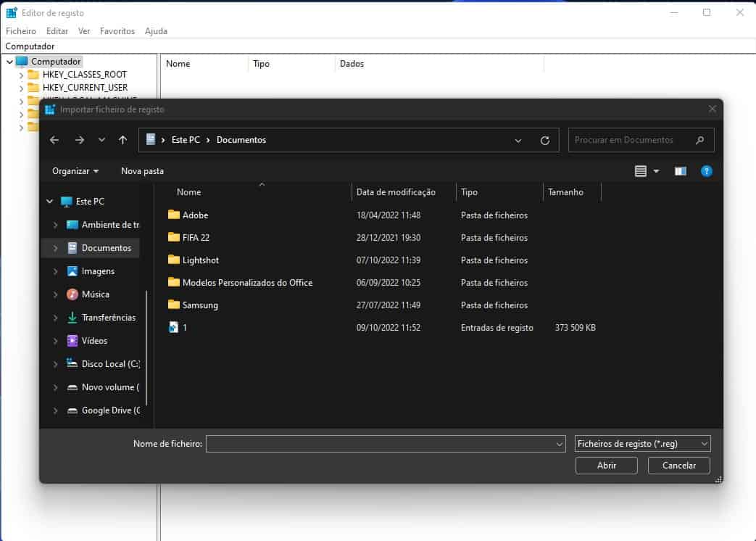Click the search magnifier icon

point(699,140)
